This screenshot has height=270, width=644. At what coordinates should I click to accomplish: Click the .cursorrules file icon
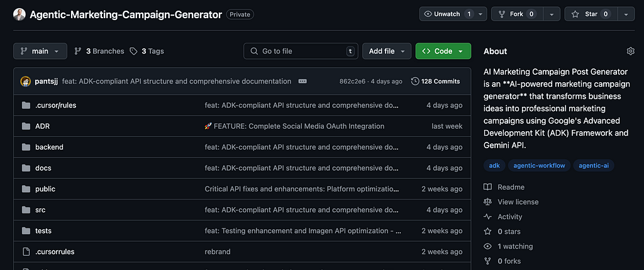pyautogui.click(x=26, y=252)
